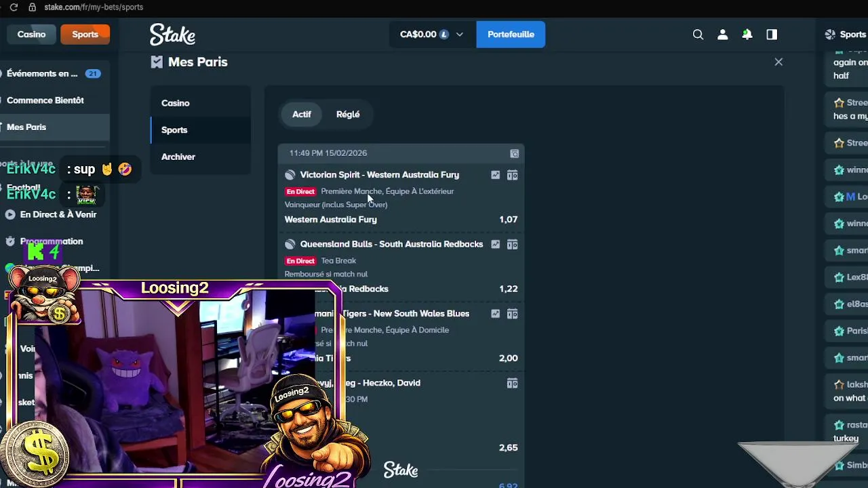Open scoreboard icon for Victorian Spirit match
This screenshot has width=868, height=488.
pyautogui.click(x=513, y=175)
